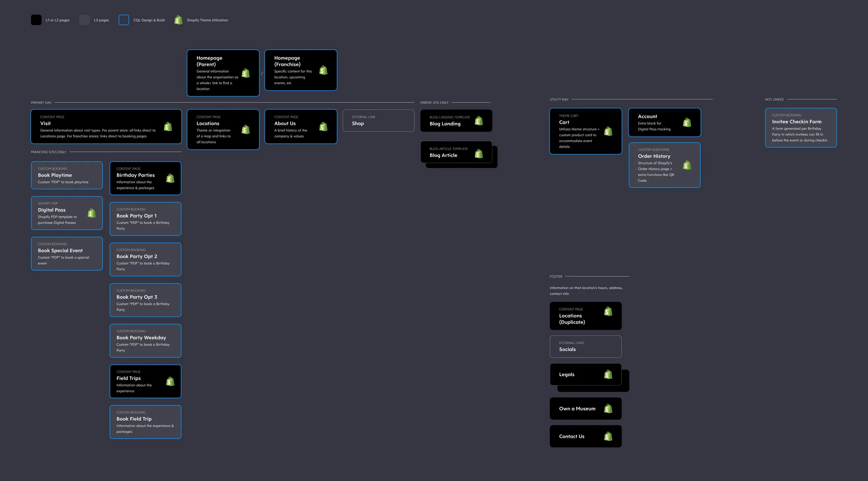The height and width of the screenshot is (481, 868).
Task: Click Shopify icon on Cart card
Action: coord(608,131)
